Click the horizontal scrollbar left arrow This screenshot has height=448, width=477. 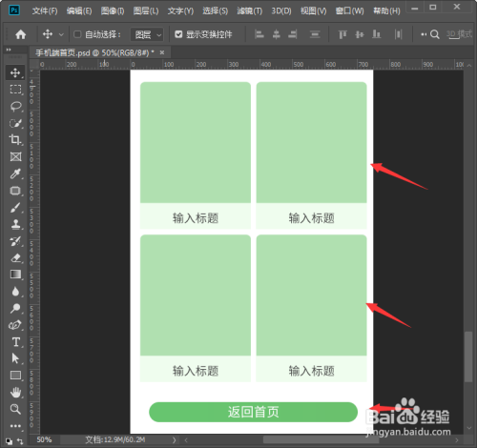tap(186, 440)
